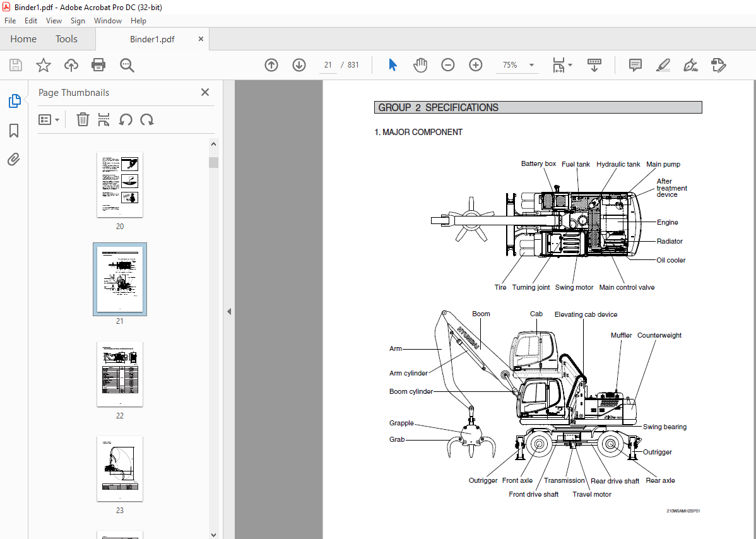Click the thumbnail panel scrollbar handle
The width and height of the screenshot is (756, 539).
[213, 162]
